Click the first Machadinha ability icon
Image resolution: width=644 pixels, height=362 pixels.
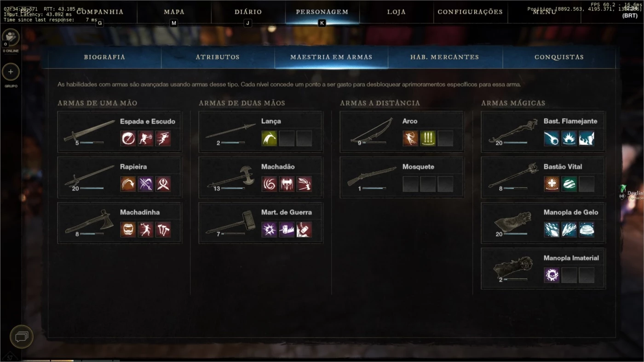pyautogui.click(x=128, y=229)
